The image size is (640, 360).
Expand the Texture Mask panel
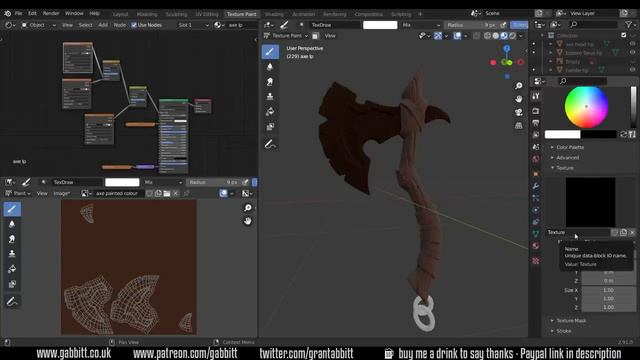click(x=571, y=320)
